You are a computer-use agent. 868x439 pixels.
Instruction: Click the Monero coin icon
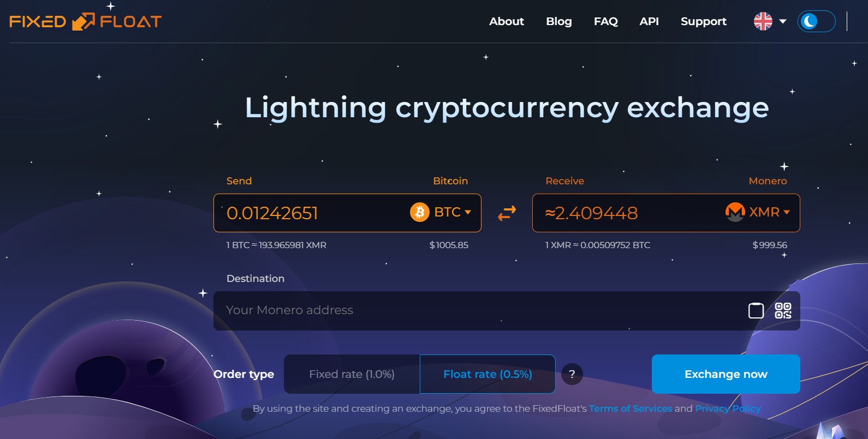(x=735, y=212)
